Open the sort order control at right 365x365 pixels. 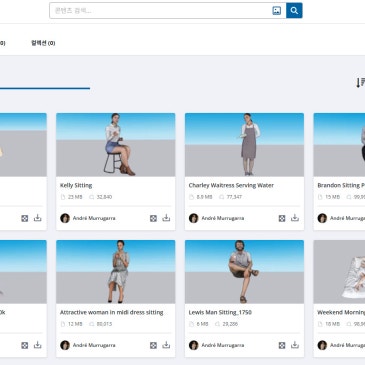point(360,82)
